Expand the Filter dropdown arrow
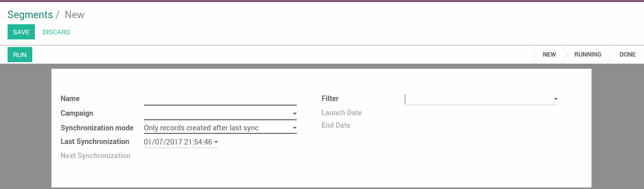 pyautogui.click(x=555, y=99)
